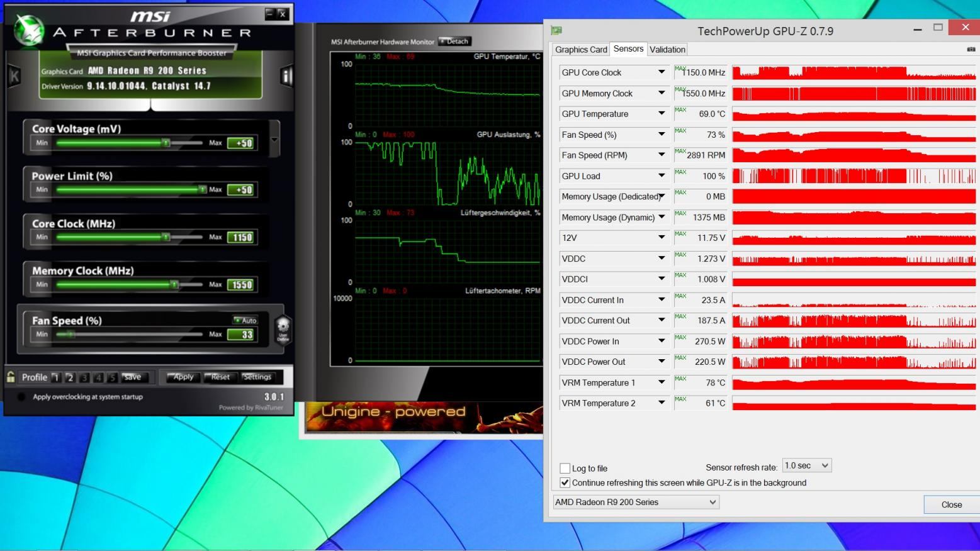Select Afterburner profile slot 4
The image size is (980, 551).
98,377
